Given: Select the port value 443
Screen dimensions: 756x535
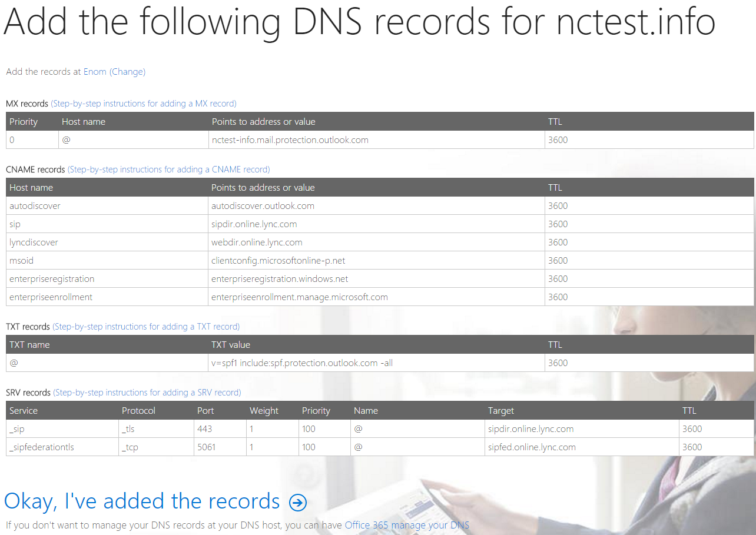Looking at the screenshot, I should coord(204,429).
